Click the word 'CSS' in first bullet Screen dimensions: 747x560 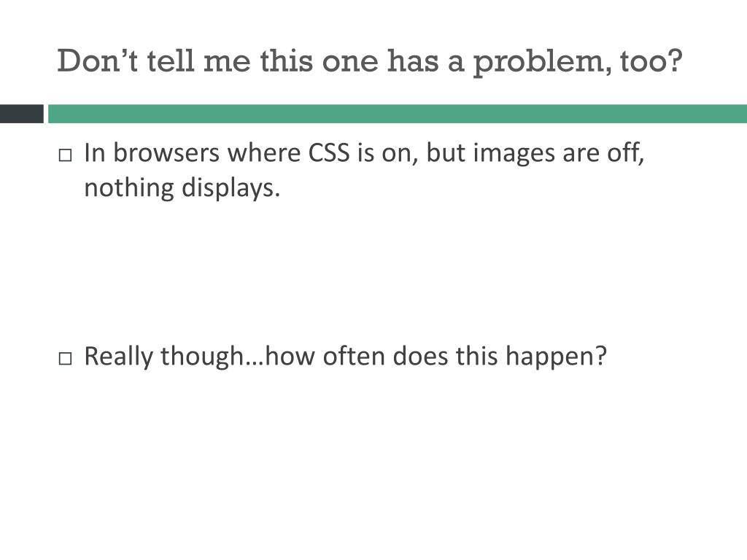coord(329,153)
